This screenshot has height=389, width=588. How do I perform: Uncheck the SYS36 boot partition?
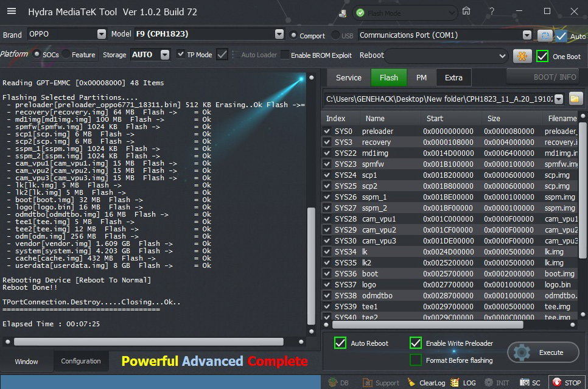tap(327, 274)
